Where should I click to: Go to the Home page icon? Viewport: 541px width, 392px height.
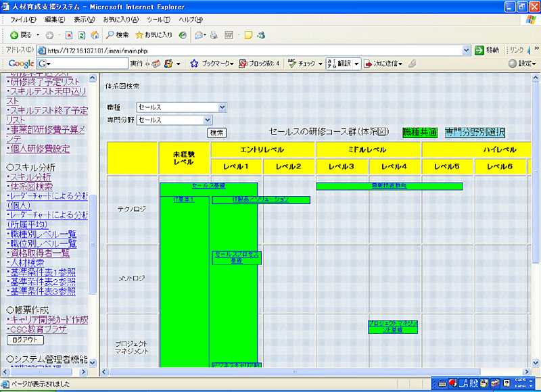click(95, 35)
